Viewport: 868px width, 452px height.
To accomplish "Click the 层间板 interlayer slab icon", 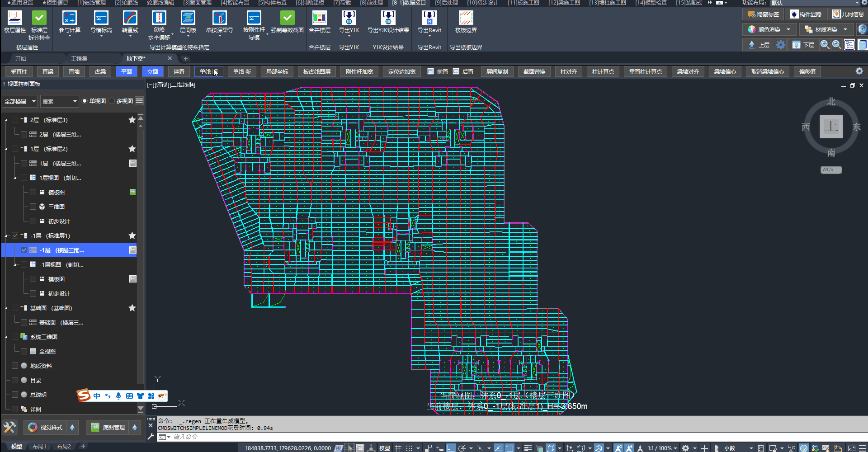I will coord(188,19).
